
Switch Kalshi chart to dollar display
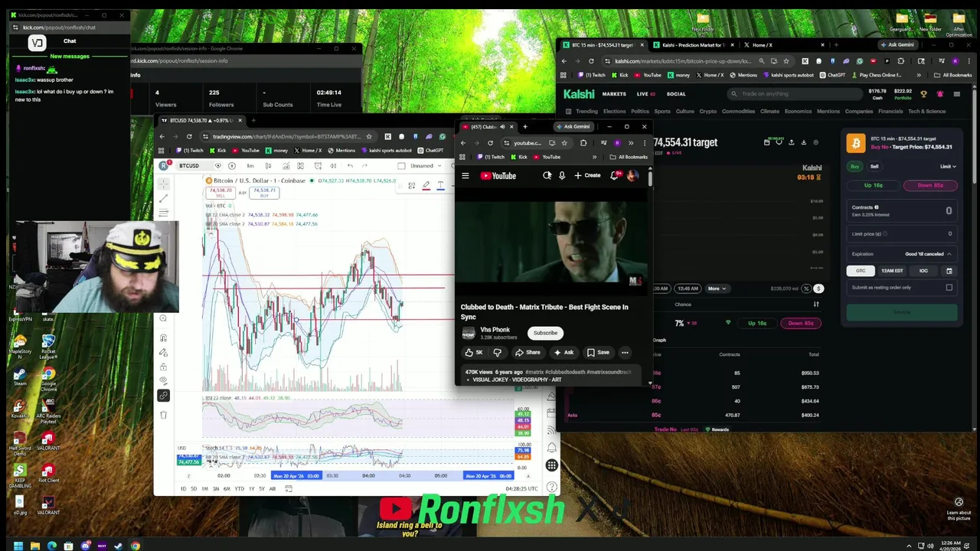click(818, 289)
